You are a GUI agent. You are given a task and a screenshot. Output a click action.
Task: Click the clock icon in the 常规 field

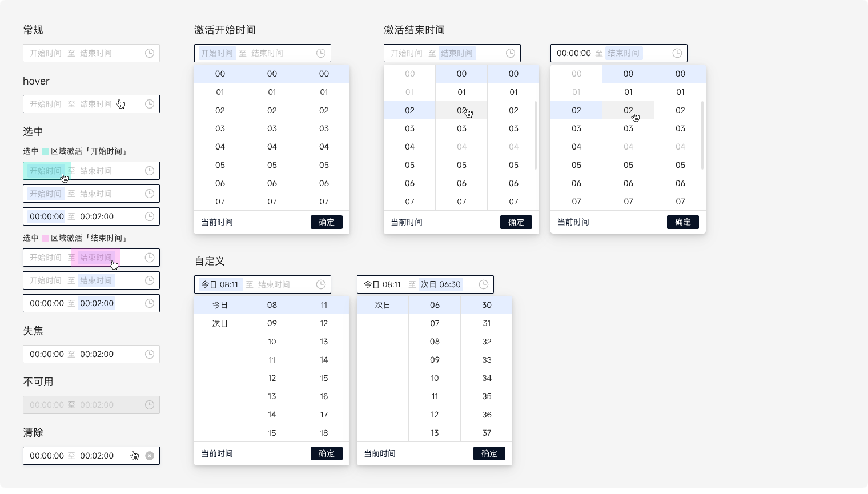coord(150,53)
